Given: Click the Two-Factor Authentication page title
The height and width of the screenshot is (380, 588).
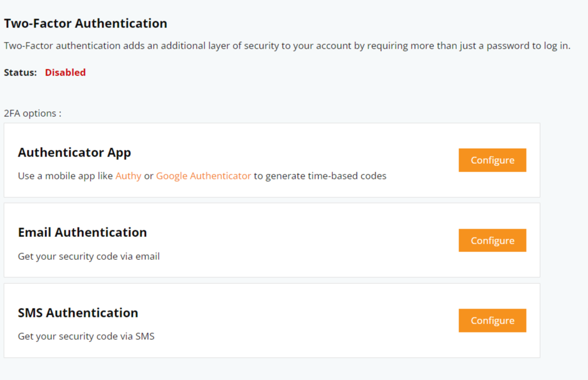Looking at the screenshot, I should tap(85, 23).
